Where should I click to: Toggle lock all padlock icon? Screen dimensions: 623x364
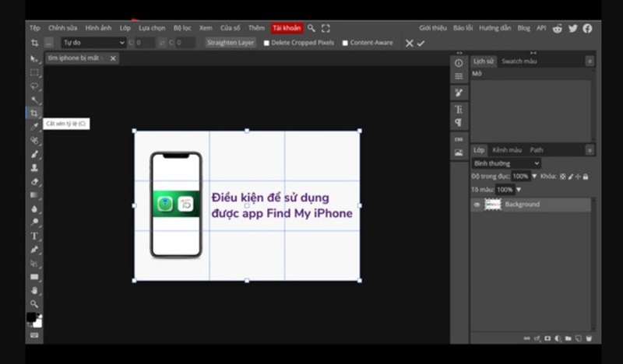coord(586,177)
